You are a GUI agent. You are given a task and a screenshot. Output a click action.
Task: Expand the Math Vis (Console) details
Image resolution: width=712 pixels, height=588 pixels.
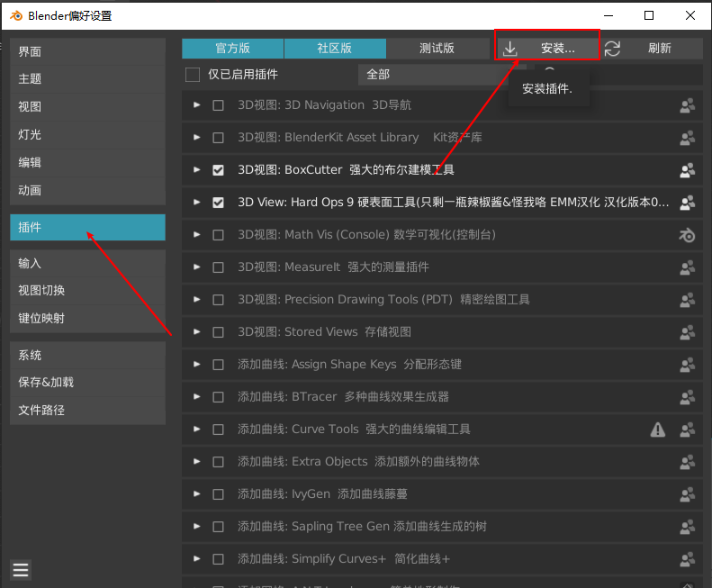coord(196,234)
